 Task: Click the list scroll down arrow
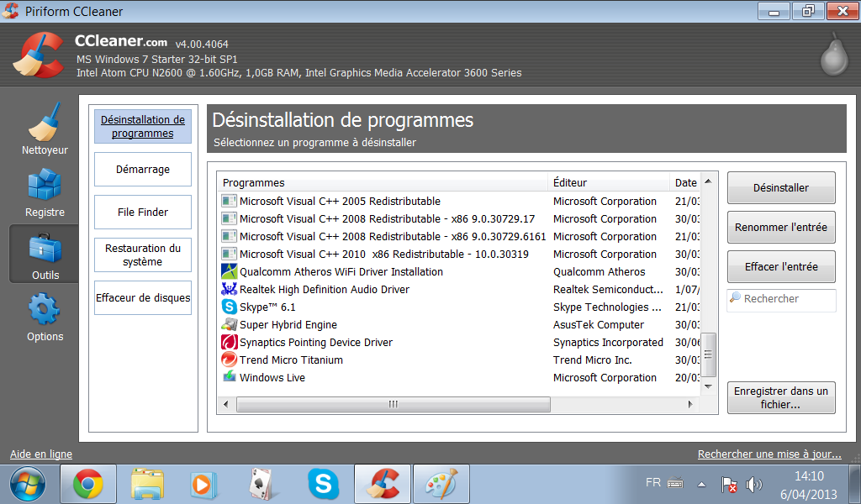point(708,386)
